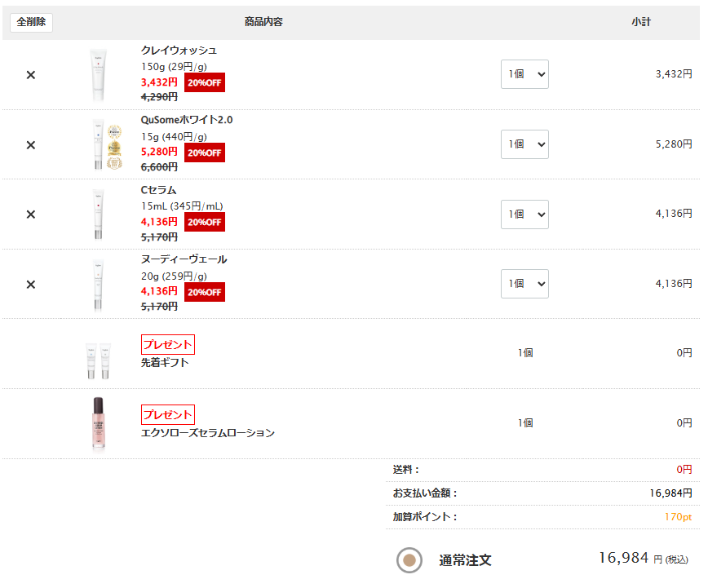Viewport: 708px width, 588px height.
Task: View the ヌーディーヴェール product image
Action: pos(99,285)
